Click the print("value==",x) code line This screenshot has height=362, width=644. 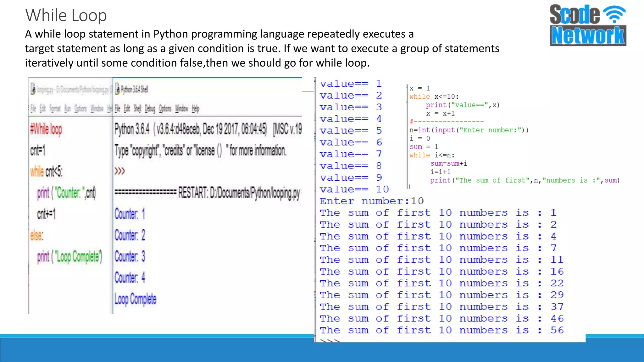pos(463,105)
